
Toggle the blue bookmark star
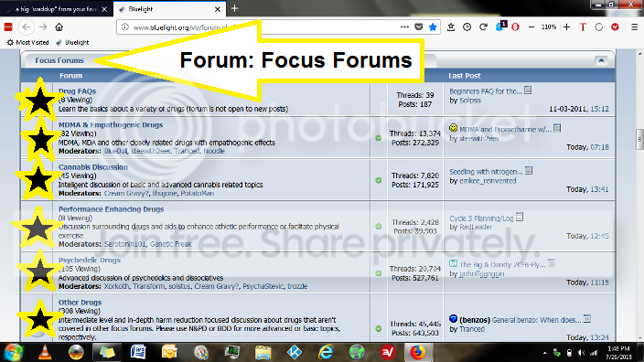[433, 27]
